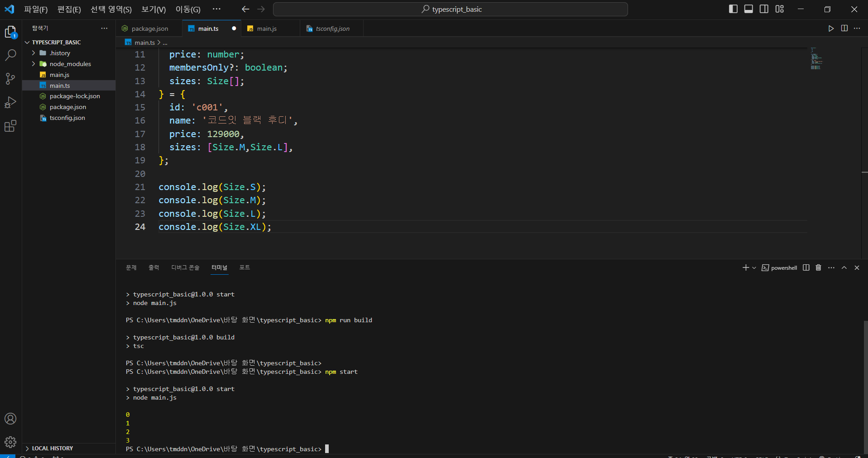
Task: Open the 보기(V) menu
Action: [x=154, y=9]
